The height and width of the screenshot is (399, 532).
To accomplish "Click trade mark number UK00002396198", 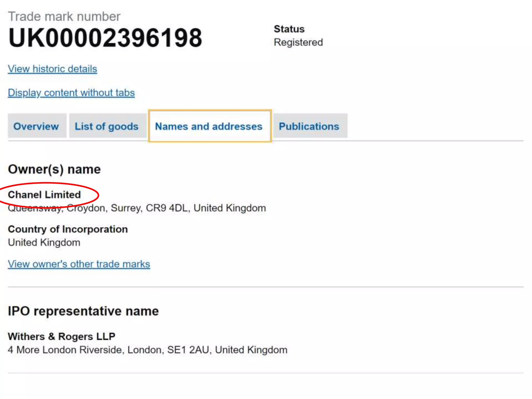I will pyautogui.click(x=105, y=38).
